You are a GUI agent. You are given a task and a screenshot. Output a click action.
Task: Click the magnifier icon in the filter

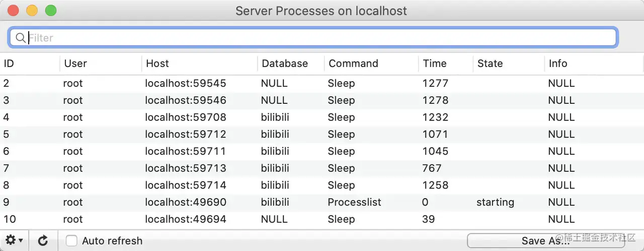pyautogui.click(x=21, y=38)
